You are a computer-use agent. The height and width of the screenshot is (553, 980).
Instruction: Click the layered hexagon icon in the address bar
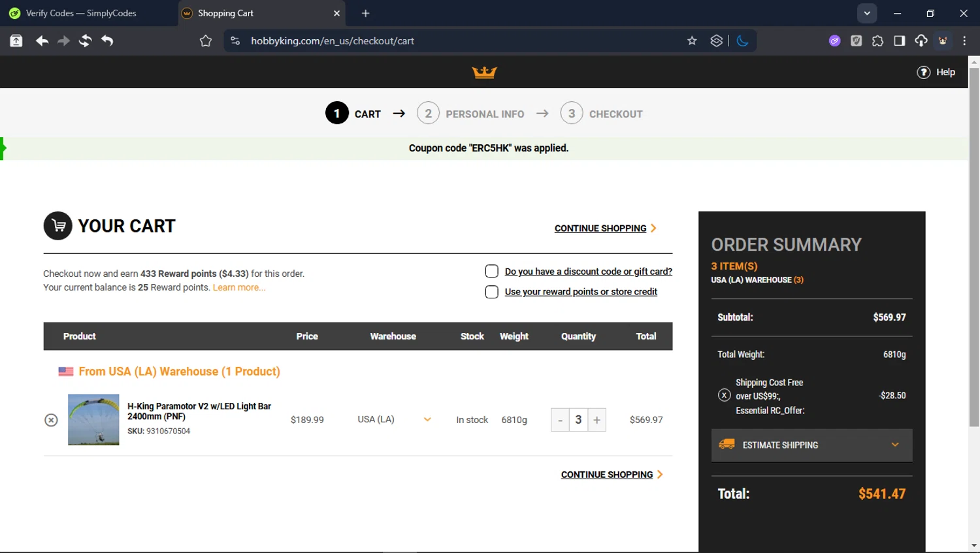click(717, 40)
